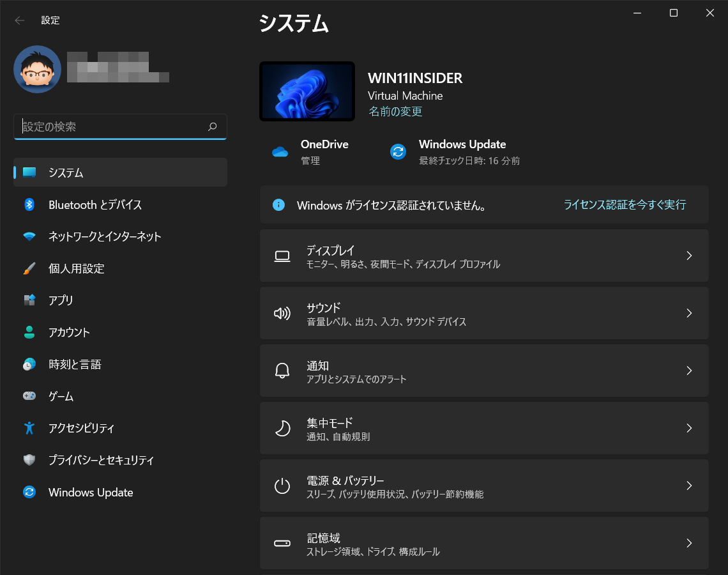The image size is (728, 575).
Task: Click the 集中モード moon icon
Action: pos(282,428)
